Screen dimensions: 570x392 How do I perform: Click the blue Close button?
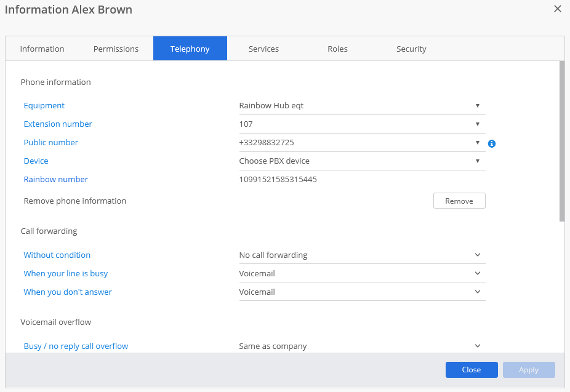pyautogui.click(x=472, y=370)
